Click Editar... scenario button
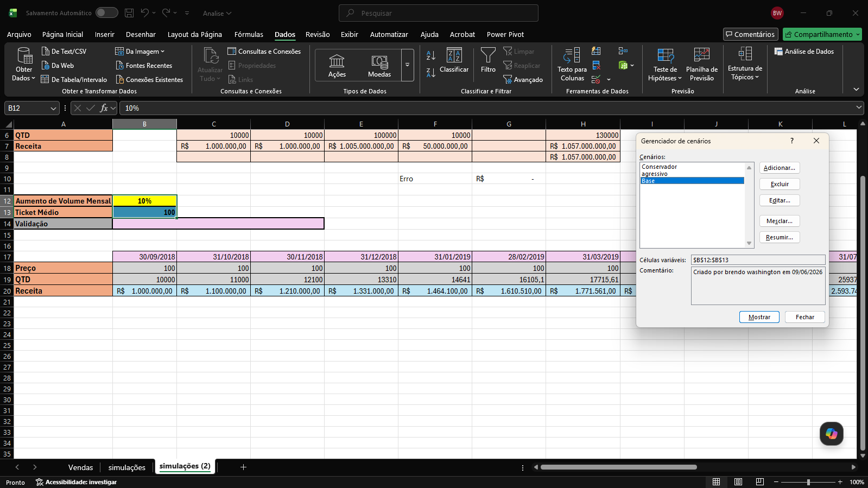 [x=779, y=200]
